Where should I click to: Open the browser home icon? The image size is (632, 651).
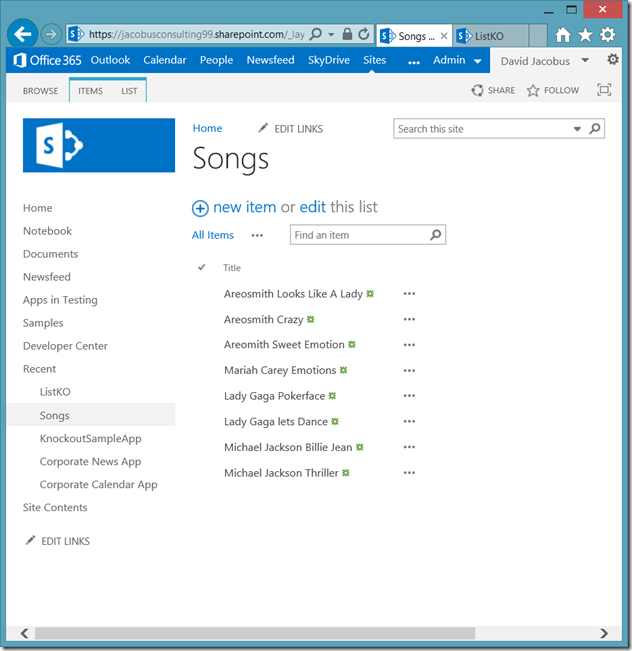(x=563, y=35)
